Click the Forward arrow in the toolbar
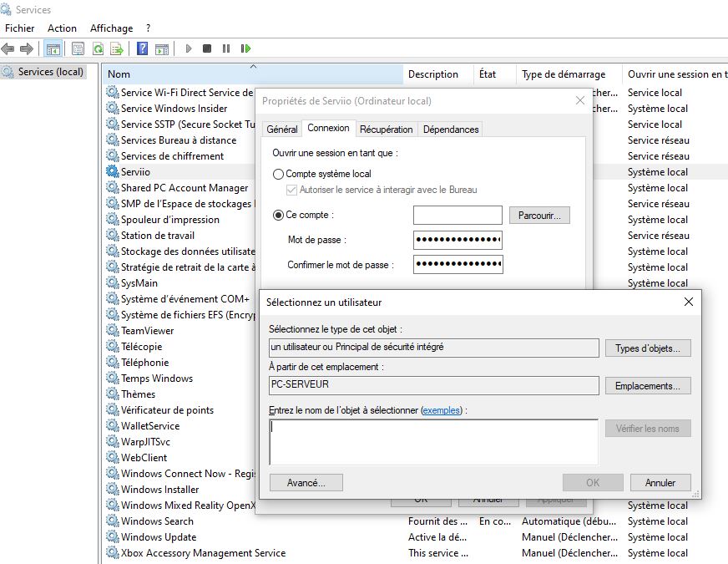The width and height of the screenshot is (728, 564). 27,48
